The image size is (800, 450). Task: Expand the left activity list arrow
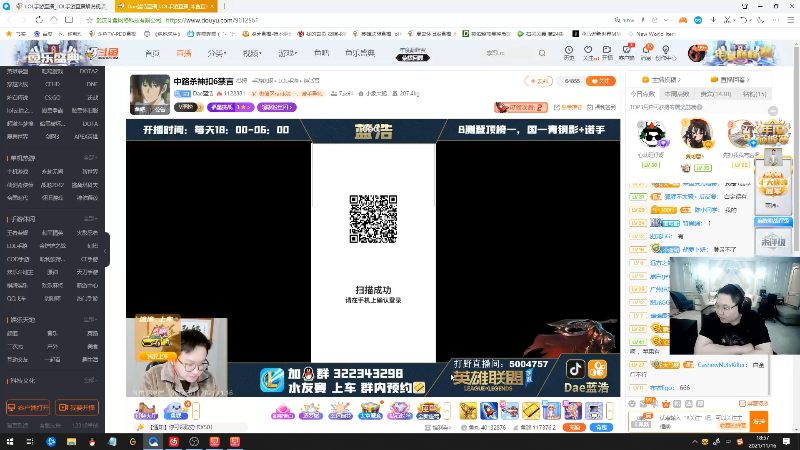tap(196, 411)
